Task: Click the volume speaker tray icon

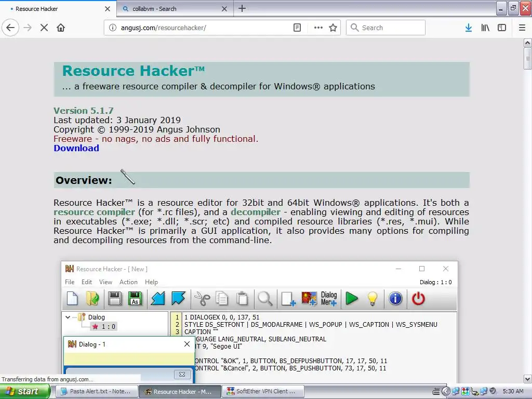Action: click(493, 391)
